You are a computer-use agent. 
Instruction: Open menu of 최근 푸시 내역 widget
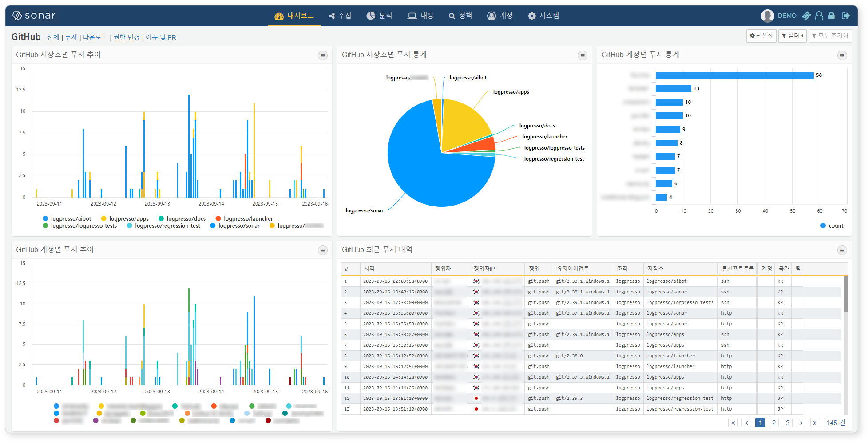tap(842, 250)
